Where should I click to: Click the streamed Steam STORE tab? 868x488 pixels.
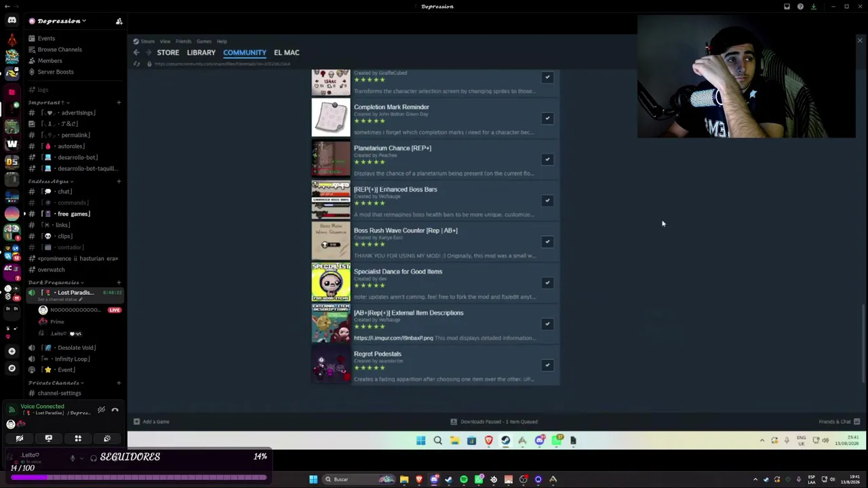pyautogui.click(x=168, y=53)
